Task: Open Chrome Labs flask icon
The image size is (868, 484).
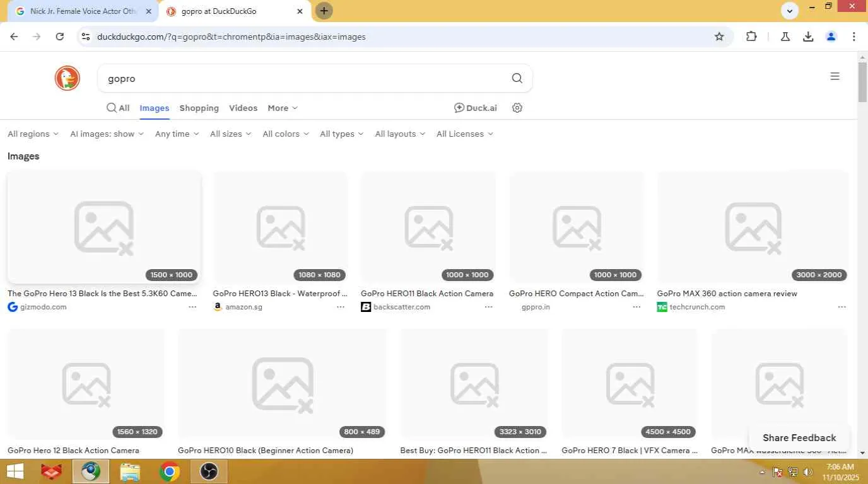Action: coord(785,37)
